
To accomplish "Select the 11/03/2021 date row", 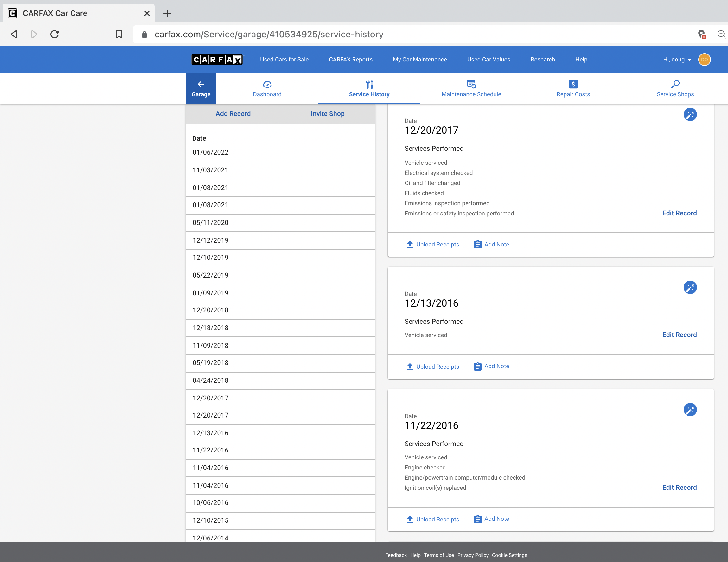I will (x=280, y=170).
